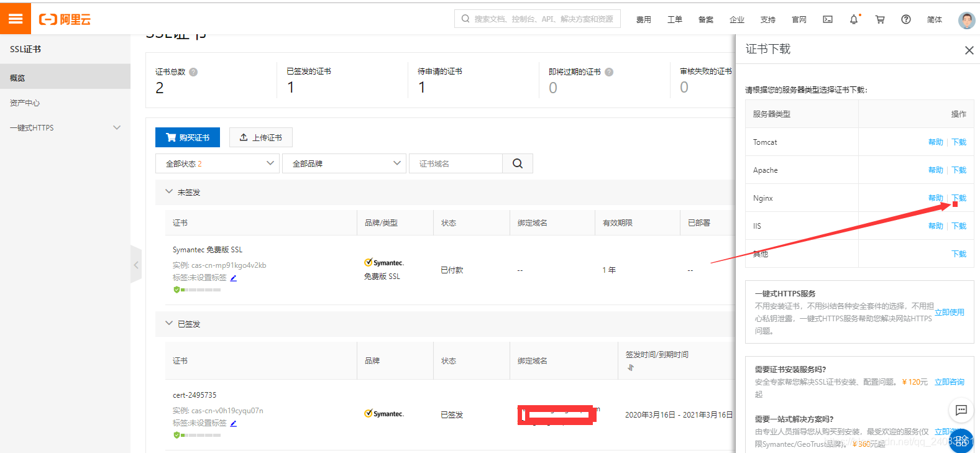Collapse the 已签发 section
Viewport: 980px width, 453px height.
[x=169, y=323]
